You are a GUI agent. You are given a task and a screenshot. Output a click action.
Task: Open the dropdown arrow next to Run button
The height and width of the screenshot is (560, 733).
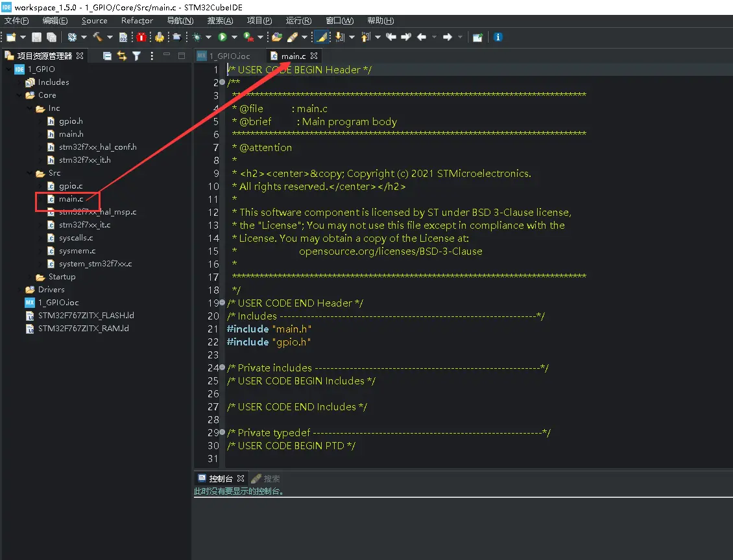click(234, 37)
